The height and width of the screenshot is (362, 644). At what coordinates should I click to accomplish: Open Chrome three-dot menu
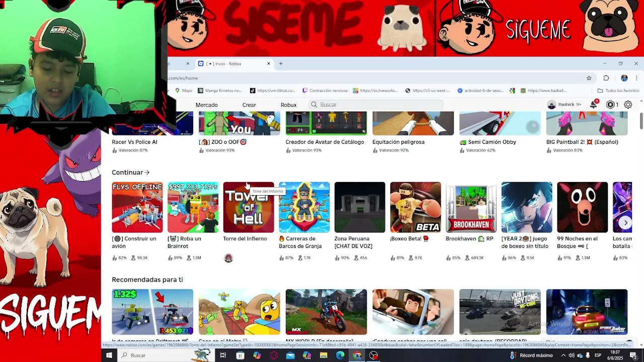pos(636,78)
